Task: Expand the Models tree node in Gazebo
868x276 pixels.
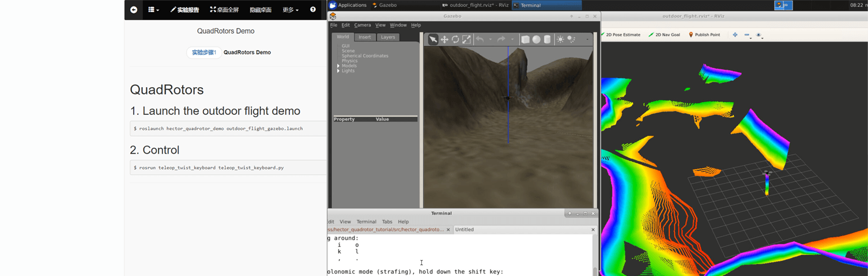Action: 338,66
